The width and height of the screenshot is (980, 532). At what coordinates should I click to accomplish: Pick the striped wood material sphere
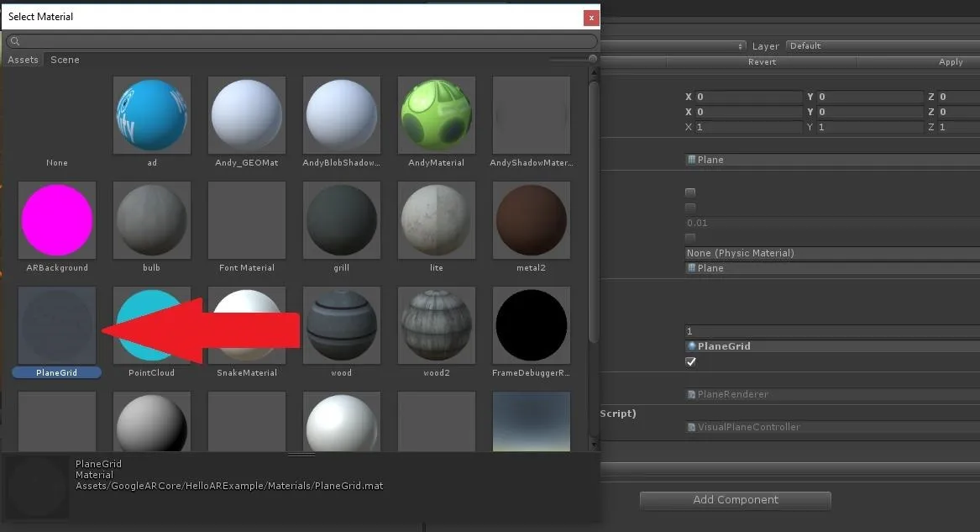[341, 325]
